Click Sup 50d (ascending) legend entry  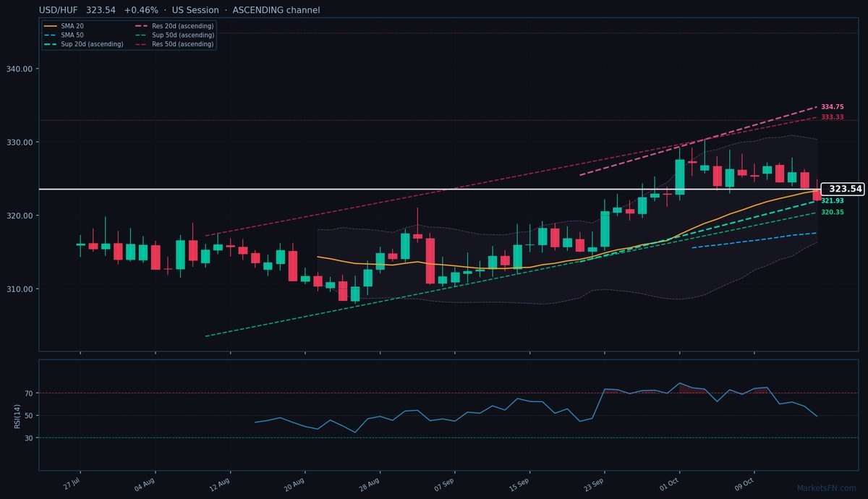[x=174, y=35]
